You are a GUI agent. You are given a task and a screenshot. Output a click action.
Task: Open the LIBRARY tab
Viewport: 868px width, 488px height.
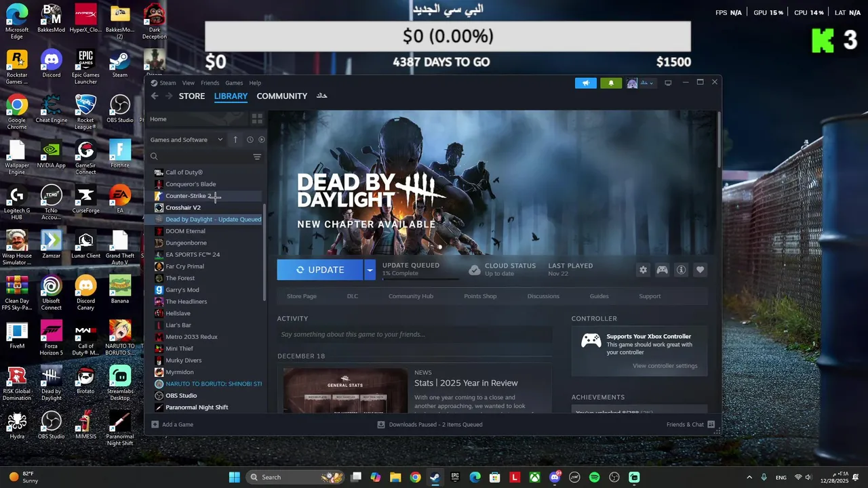click(x=231, y=96)
